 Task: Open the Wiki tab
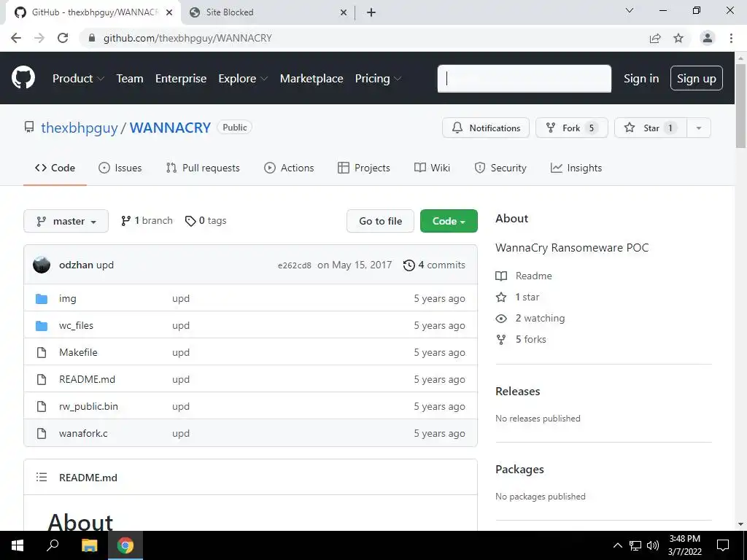432,168
